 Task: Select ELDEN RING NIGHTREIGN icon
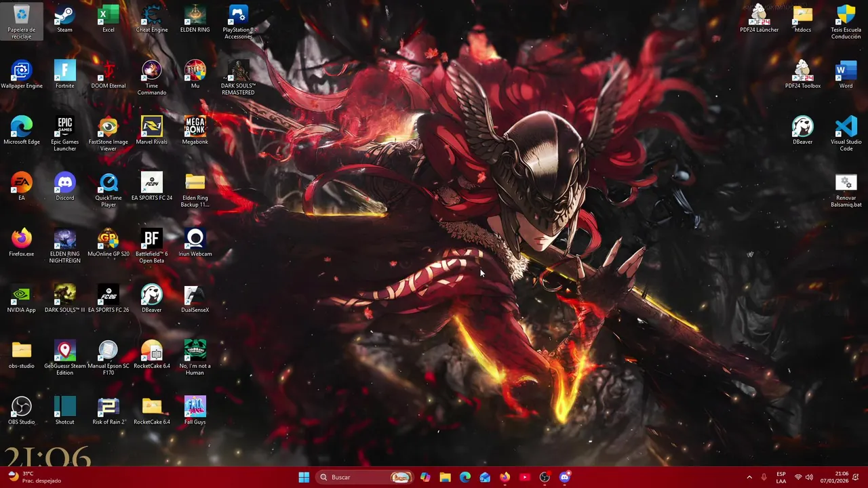click(64, 246)
